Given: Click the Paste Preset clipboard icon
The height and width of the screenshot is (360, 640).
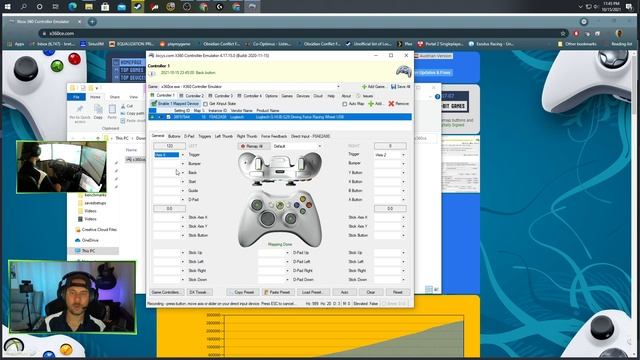Looking at the screenshot, I should [266, 292].
